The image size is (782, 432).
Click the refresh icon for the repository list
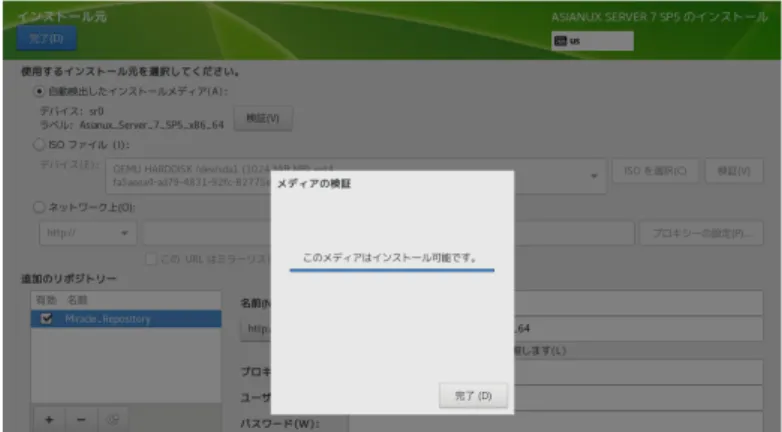click(x=113, y=420)
